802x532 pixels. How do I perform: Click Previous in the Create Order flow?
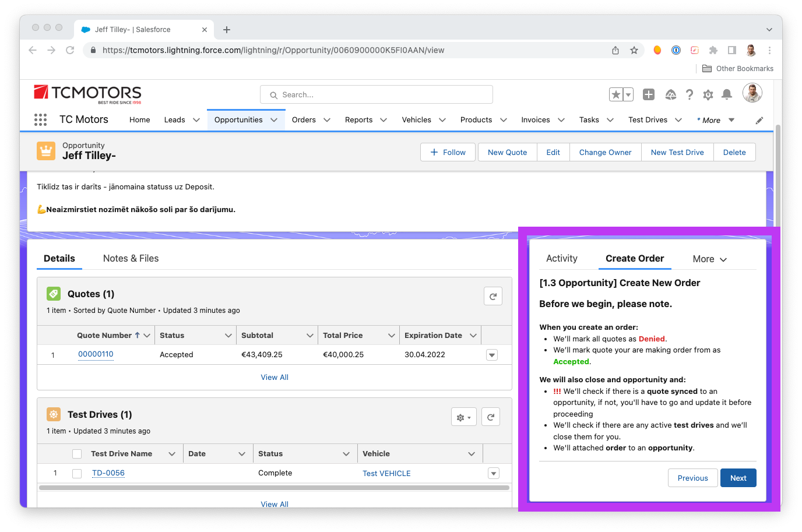pyautogui.click(x=693, y=478)
